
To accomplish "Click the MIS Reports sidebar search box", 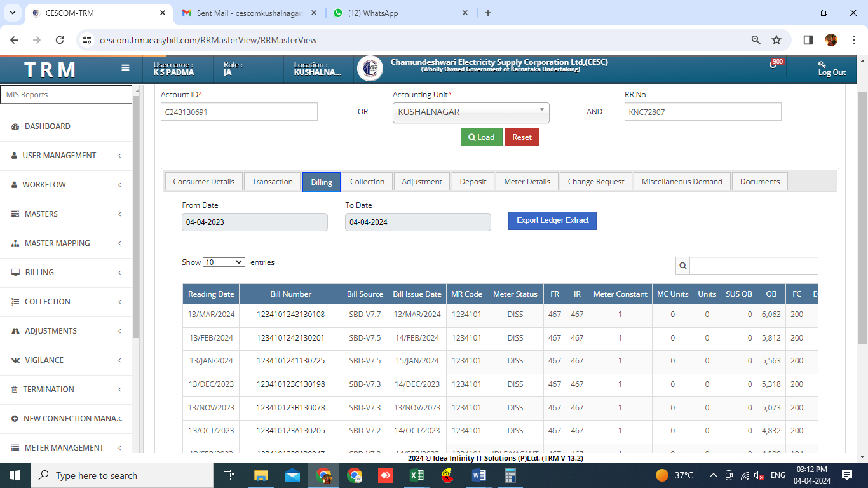I will click(66, 95).
